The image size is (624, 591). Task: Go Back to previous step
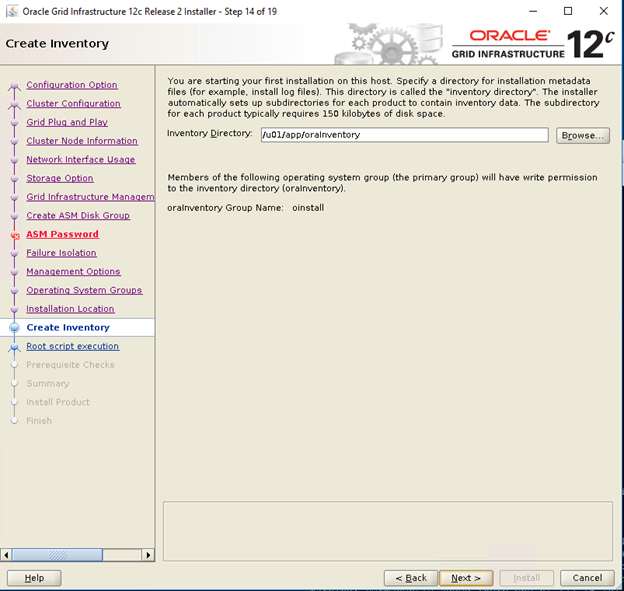[411, 578]
